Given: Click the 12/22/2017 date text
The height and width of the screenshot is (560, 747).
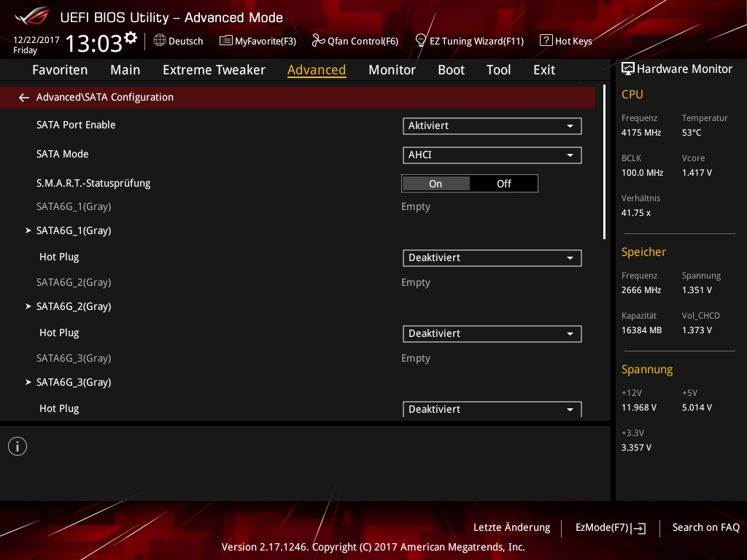Looking at the screenshot, I should click(36, 40).
